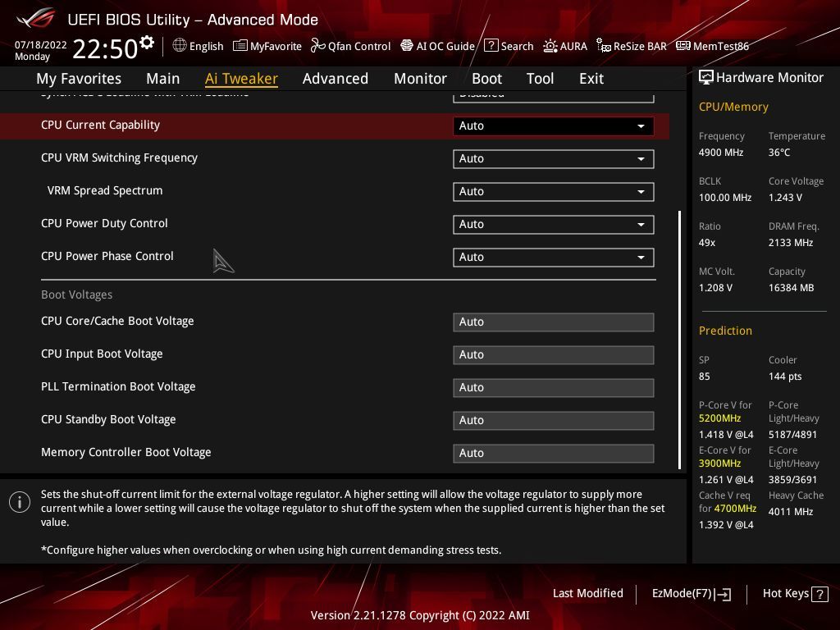Click the Search question-mark icon
Screen dimensions: 840x630
(491, 46)
